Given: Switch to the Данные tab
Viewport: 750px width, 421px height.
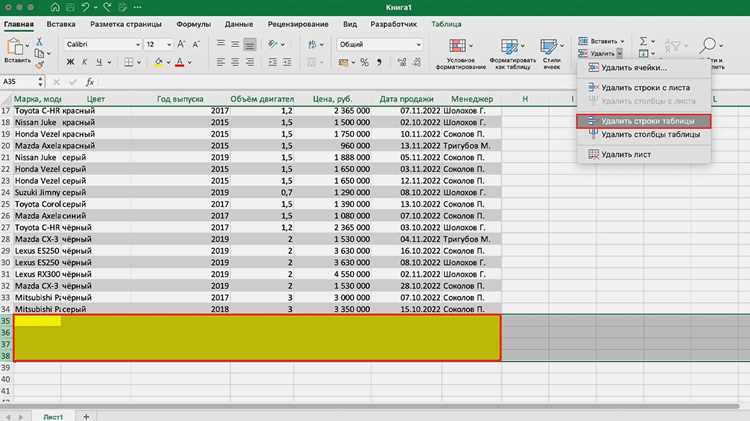Looking at the screenshot, I should click(239, 24).
